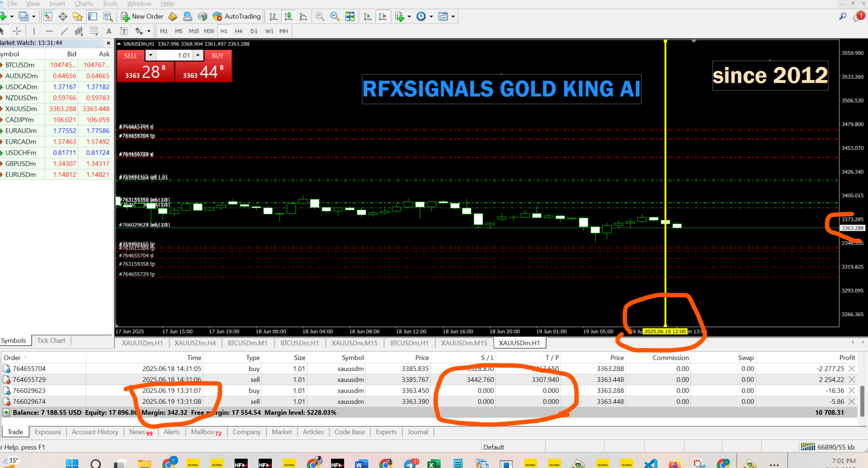Toggle the AutoTrading button
The width and height of the screenshot is (868, 468).
237,16
